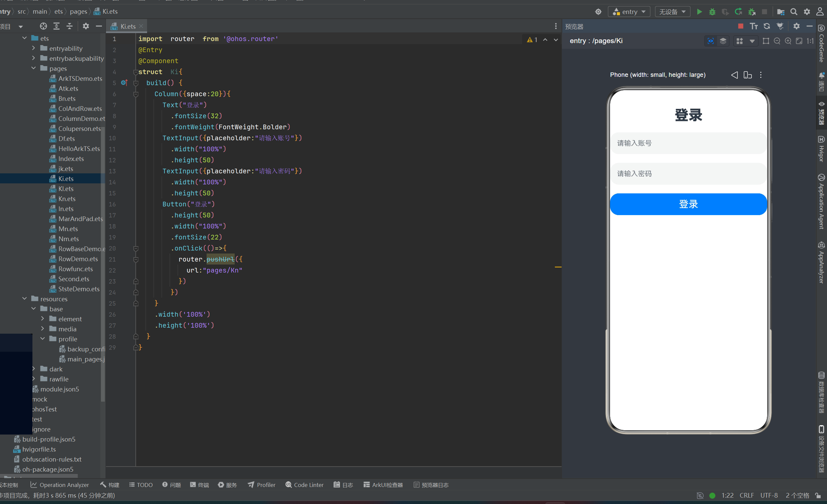Open the 构建 build tool window
This screenshot has height=504, width=827.
[x=110, y=485]
